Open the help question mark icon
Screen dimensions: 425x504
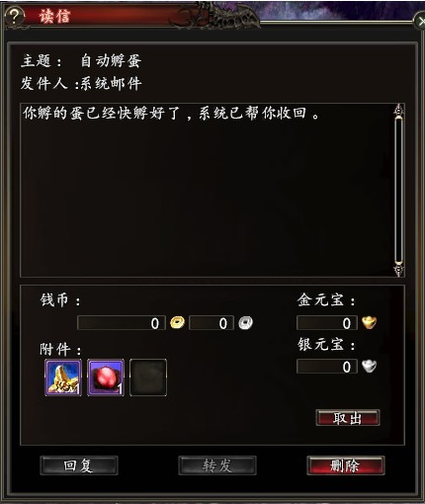[14, 17]
